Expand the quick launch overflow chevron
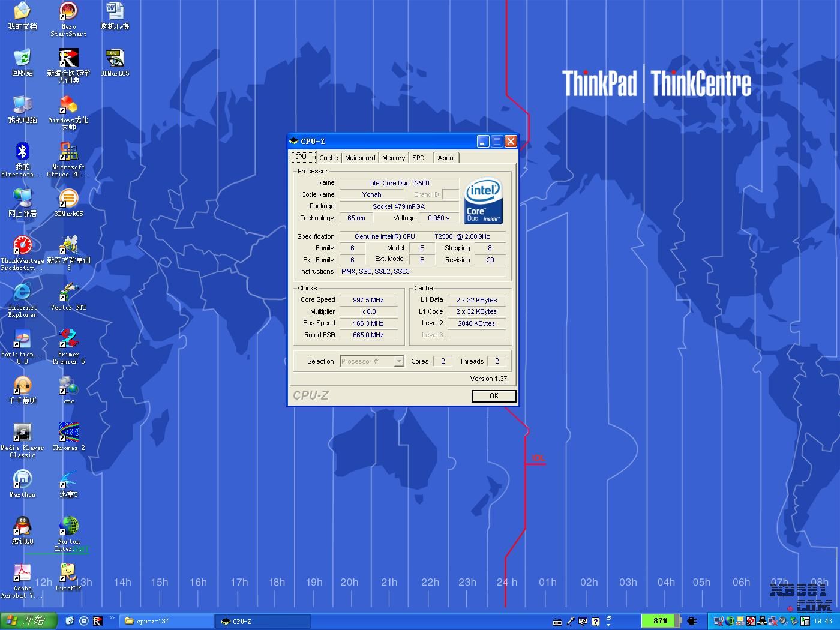 pyautogui.click(x=112, y=618)
